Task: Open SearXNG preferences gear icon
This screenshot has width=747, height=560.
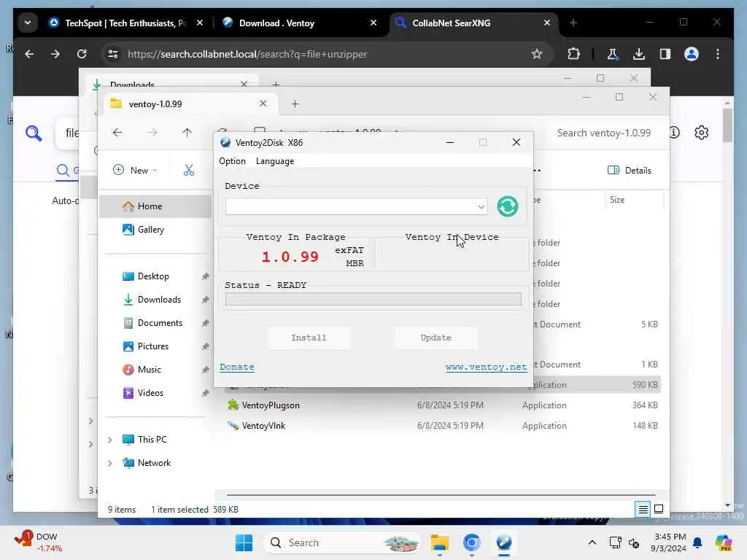Action: (x=701, y=133)
